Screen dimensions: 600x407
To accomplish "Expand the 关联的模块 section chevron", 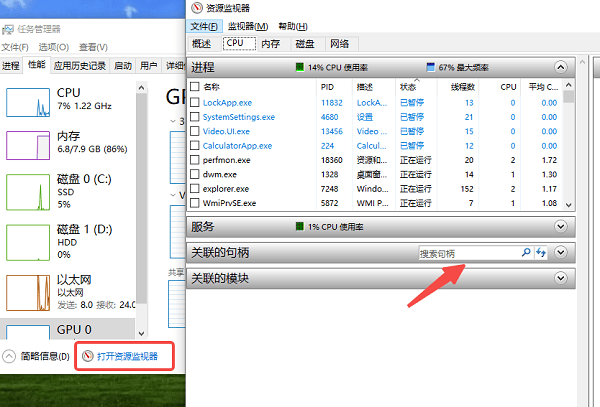I will click(561, 278).
